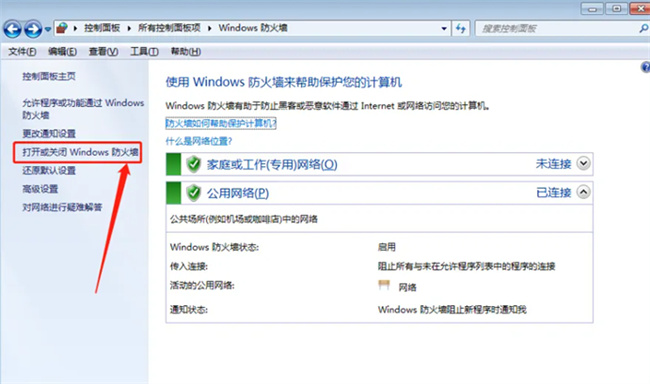Select 所有控制面板项 breadcrumb segment

coord(169,28)
